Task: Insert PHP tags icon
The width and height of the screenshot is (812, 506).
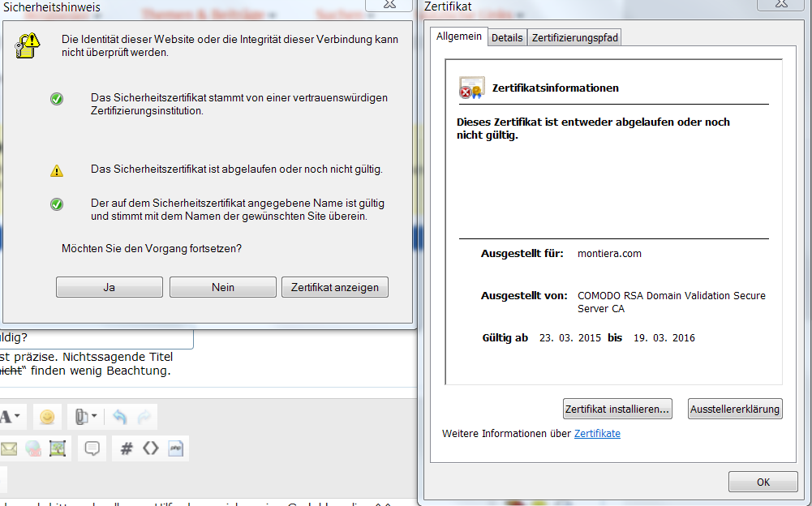Action: click(x=175, y=448)
